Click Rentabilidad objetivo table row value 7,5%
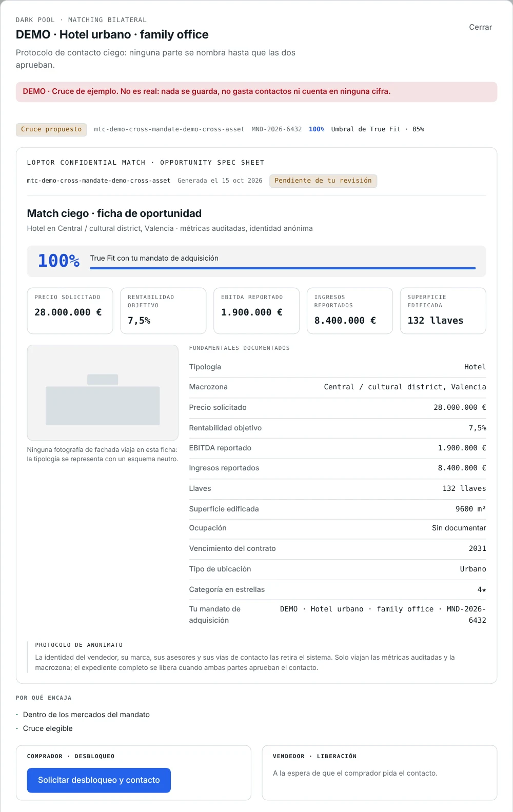This screenshot has width=513, height=812. (x=477, y=428)
